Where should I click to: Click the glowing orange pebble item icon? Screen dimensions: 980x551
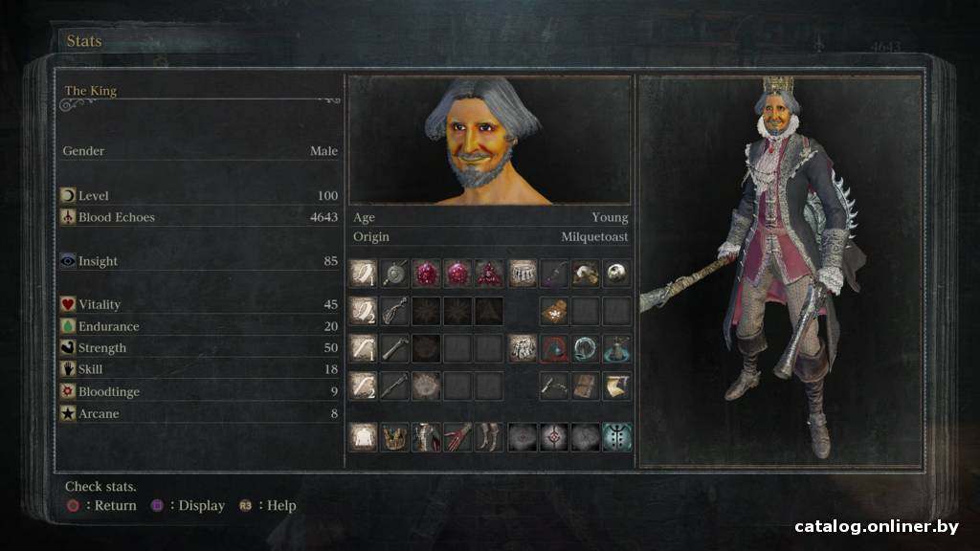(554, 311)
